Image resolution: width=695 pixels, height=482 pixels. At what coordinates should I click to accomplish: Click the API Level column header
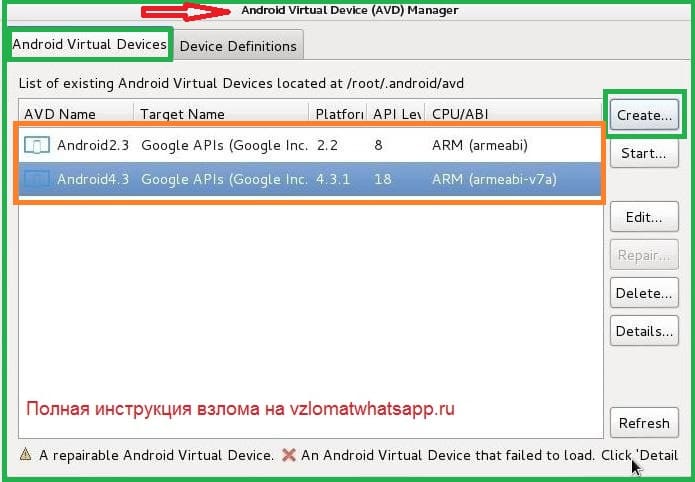(396, 114)
